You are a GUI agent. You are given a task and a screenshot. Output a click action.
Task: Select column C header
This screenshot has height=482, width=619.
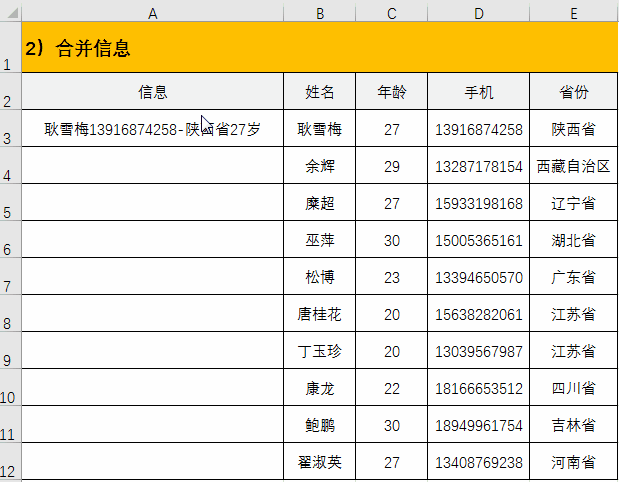(391, 14)
